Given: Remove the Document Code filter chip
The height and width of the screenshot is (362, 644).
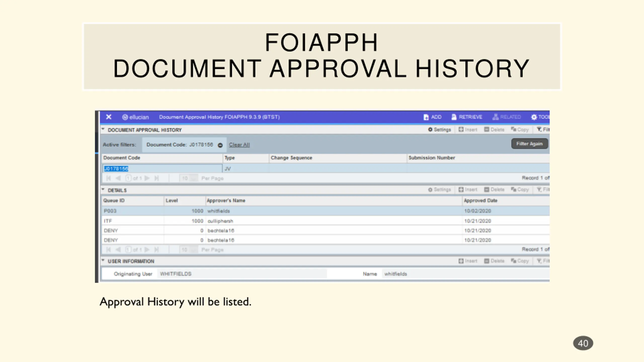Looking at the screenshot, I should pyautogui.click(x=220, y=145).
